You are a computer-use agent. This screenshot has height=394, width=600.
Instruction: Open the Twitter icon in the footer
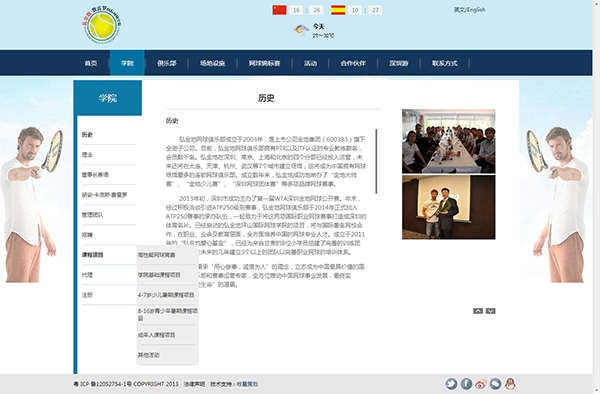point(452,384)
